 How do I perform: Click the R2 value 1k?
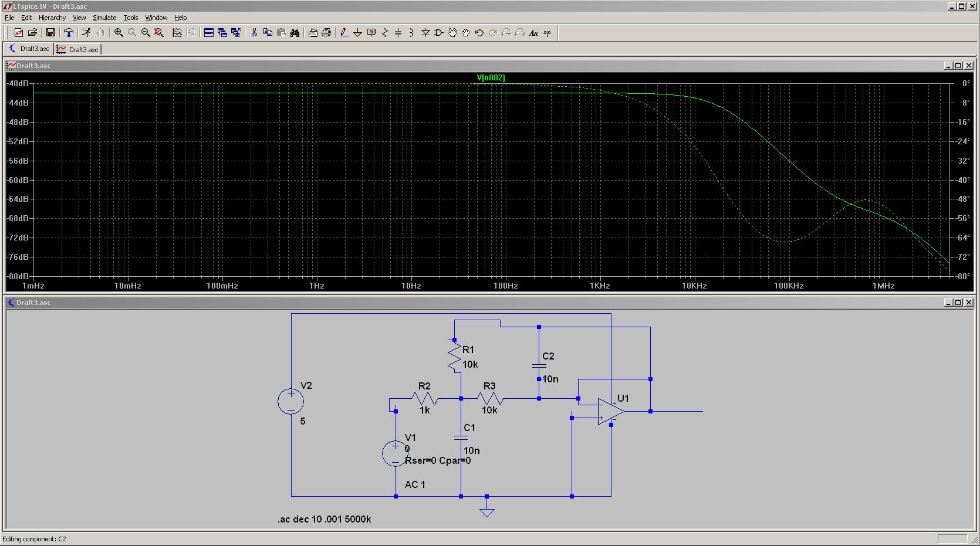[425, 410]
